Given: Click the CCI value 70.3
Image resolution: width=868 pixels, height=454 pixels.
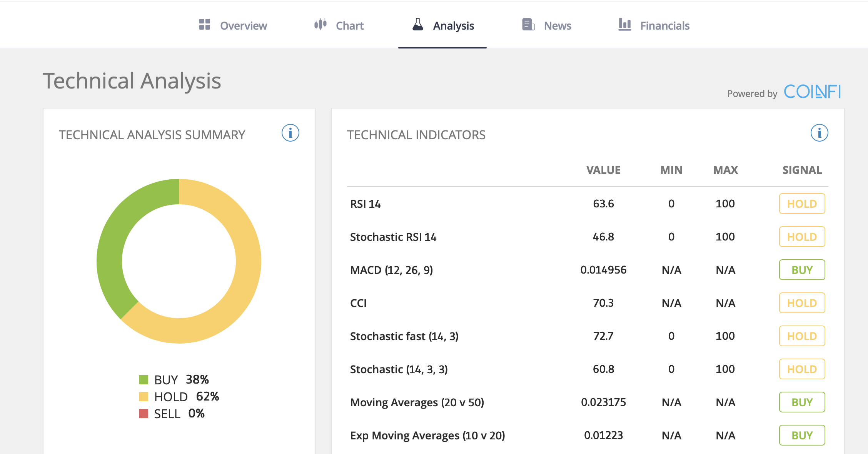Looking at the screenshot, I should (x=603, y=303).
